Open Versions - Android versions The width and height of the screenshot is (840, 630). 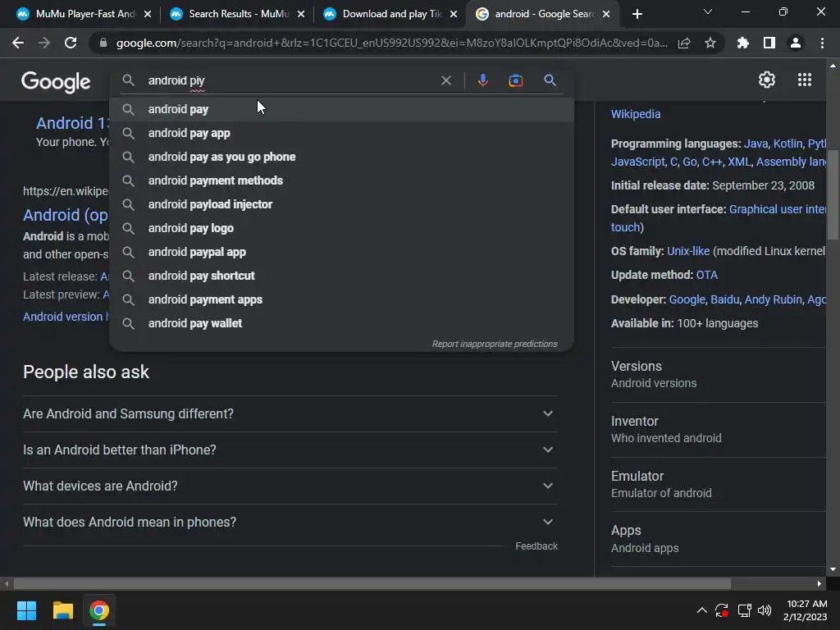tap(719, 374)
